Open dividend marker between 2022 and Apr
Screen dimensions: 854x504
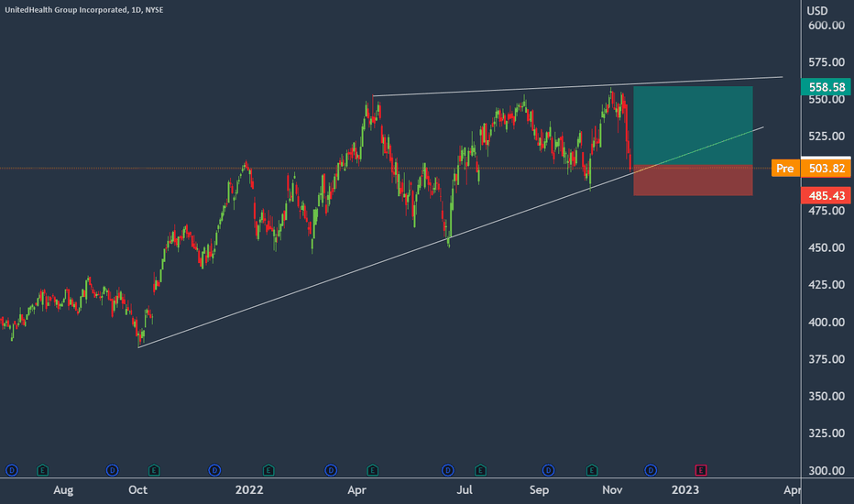click(x=331, y=470)
